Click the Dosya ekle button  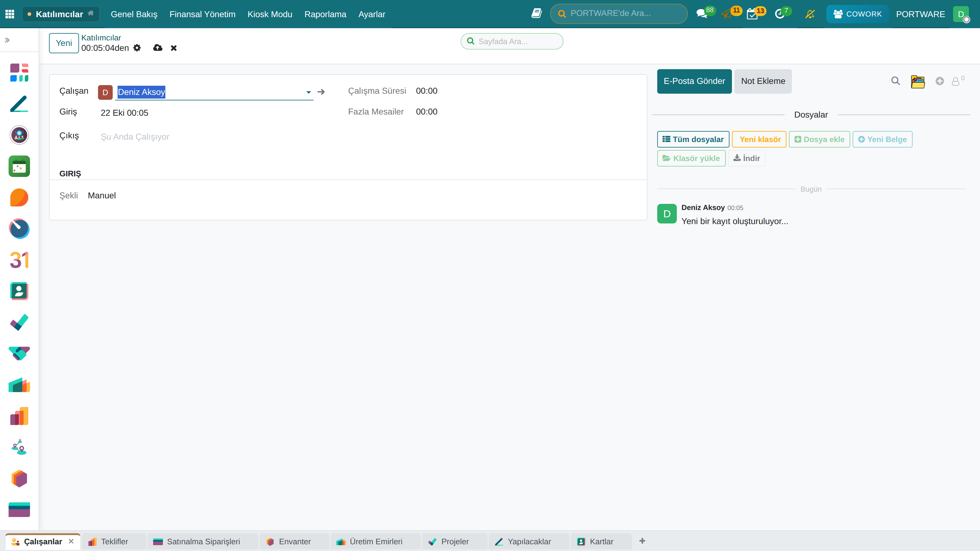(x=820, y=139)
